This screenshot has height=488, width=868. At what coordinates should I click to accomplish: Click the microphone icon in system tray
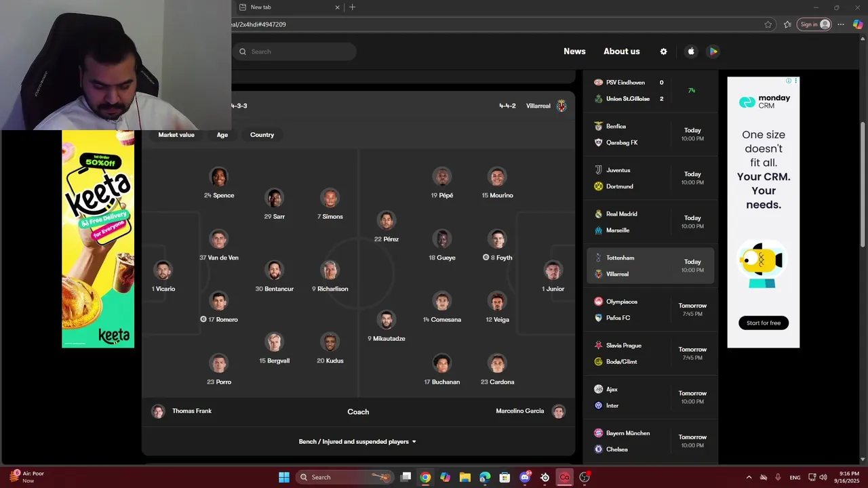(x=778, y=477)
